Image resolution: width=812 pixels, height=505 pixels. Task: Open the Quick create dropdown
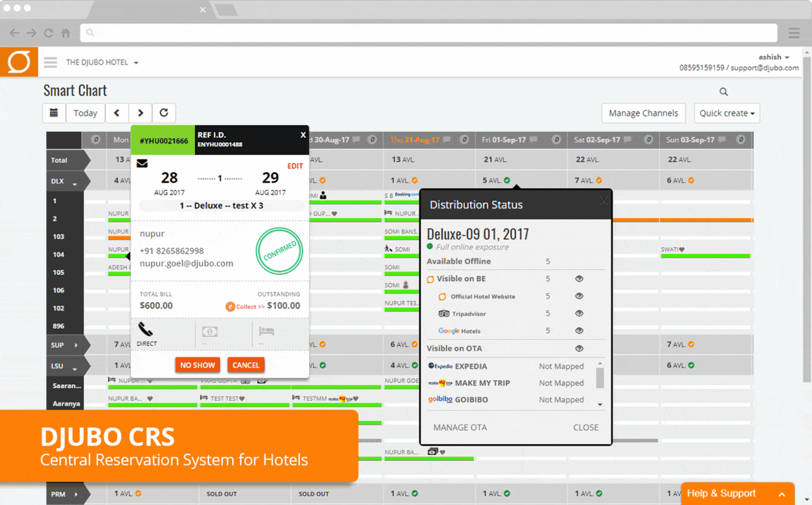pyautogui.click(x=727, y=113)
